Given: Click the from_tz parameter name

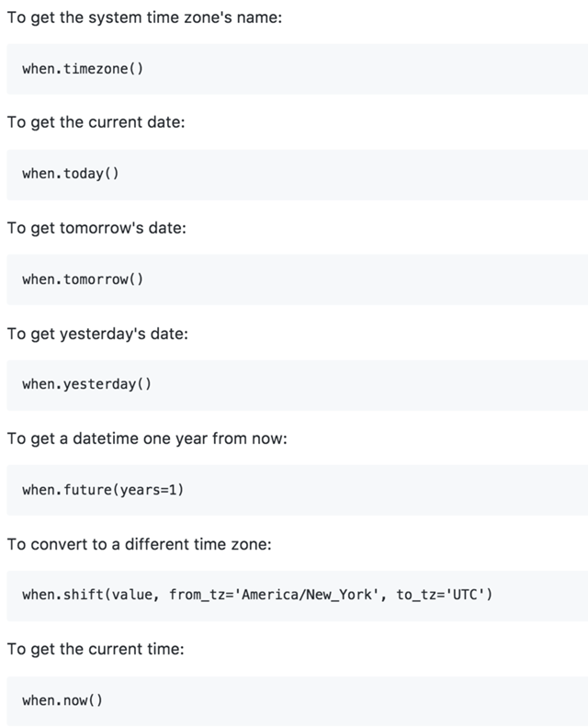Looking at the screenshot, I should (194, 595).
